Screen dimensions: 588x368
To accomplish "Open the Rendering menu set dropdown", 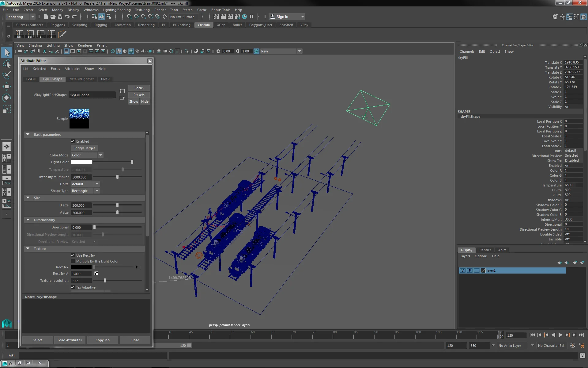I will [20, 17].
